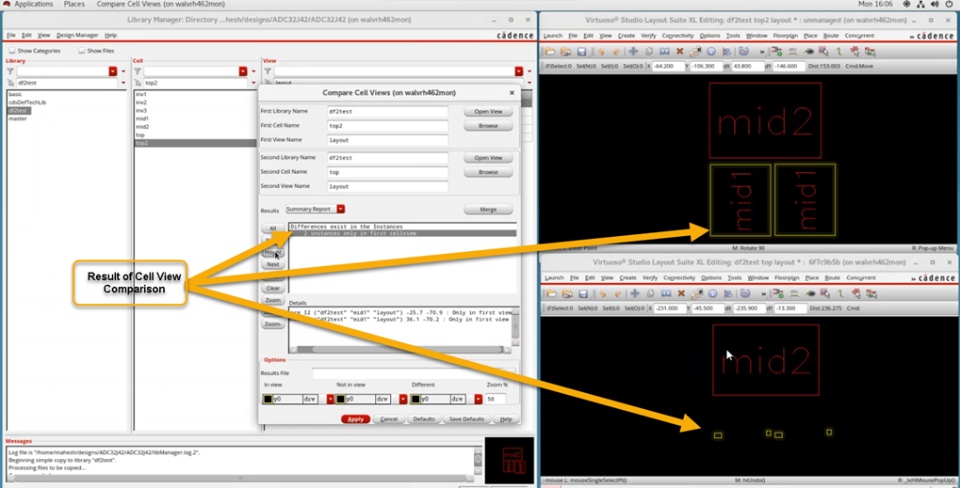
Task: Click the binoculars-like icon in top2 layout toolbar
Action: [809, 51]
